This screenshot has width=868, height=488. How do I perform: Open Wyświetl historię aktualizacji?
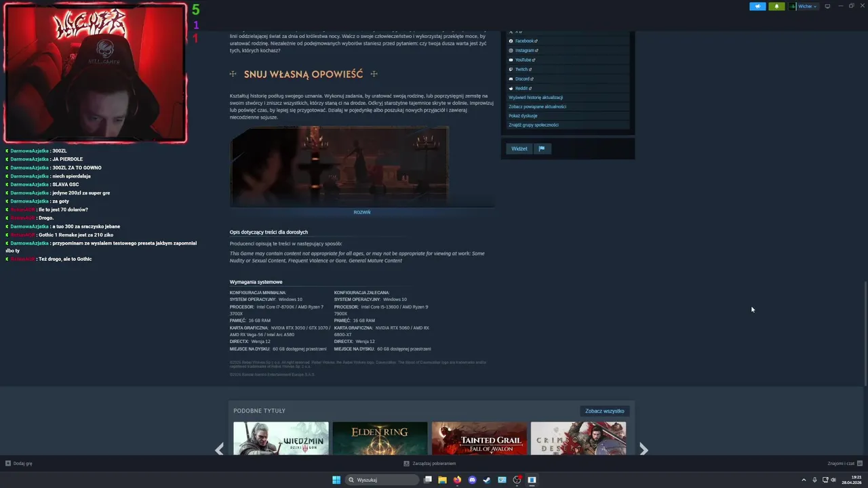pos(536,98)
